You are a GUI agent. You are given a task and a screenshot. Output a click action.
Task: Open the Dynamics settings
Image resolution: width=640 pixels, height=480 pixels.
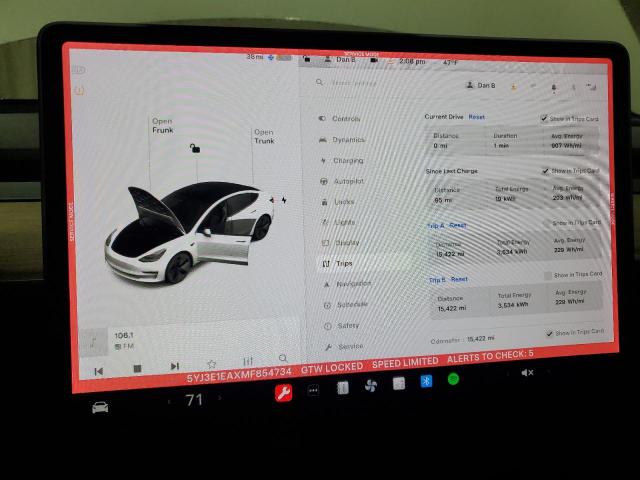click(342, 140)
